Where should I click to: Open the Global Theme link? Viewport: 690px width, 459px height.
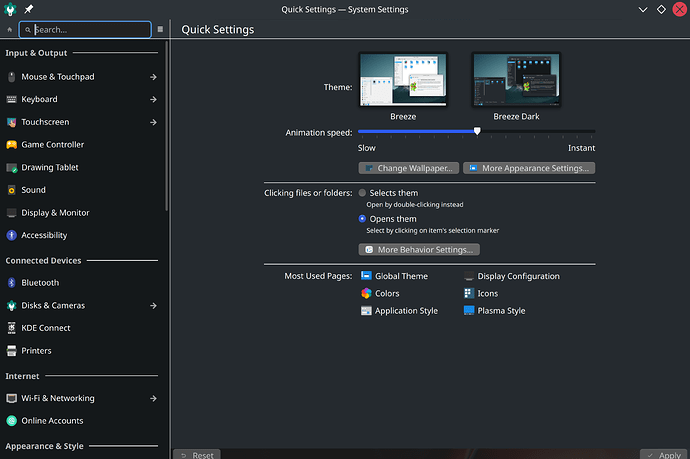click(401, 276)
